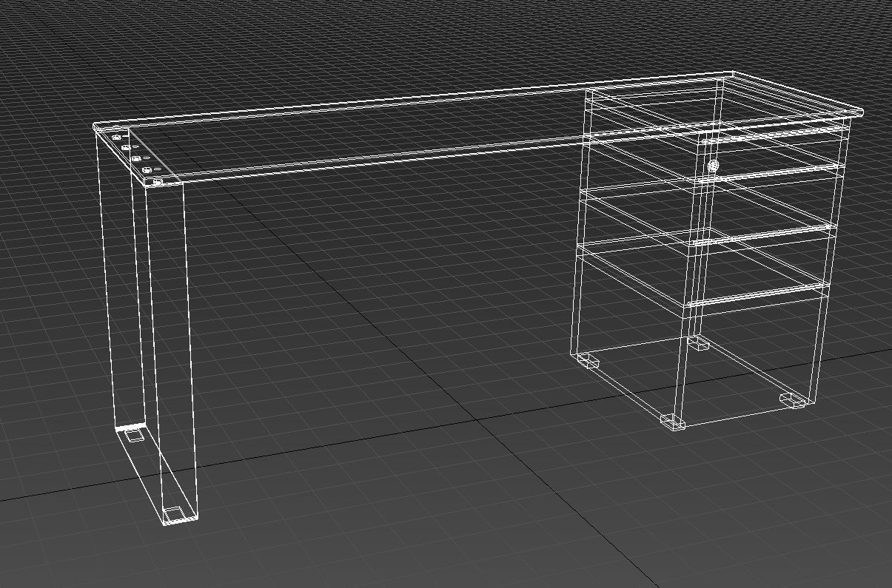Select the round knob on the top drawer
The image size is (892, 588).
point(714,166)
